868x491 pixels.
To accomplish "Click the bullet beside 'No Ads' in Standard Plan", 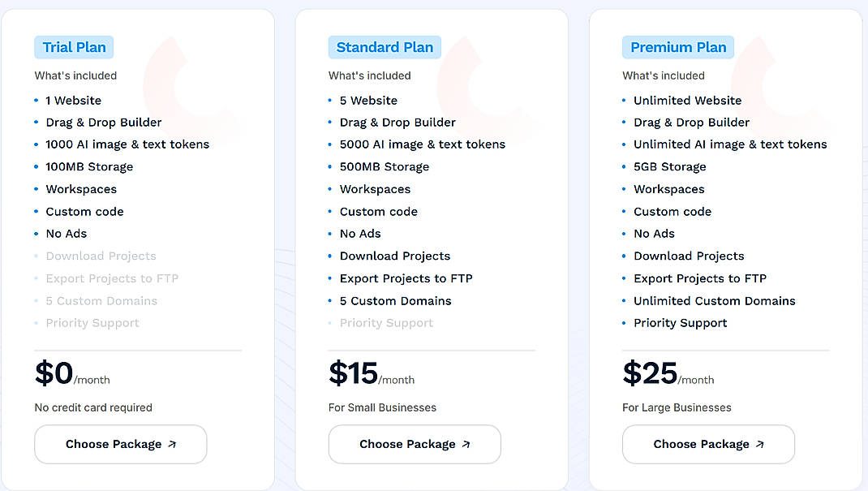I will tap(329, 233).
